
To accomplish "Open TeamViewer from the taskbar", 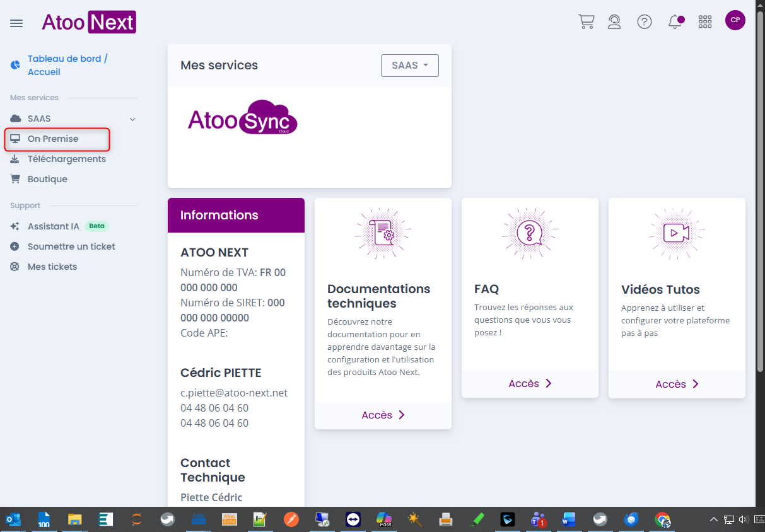I will pos(353,519).
